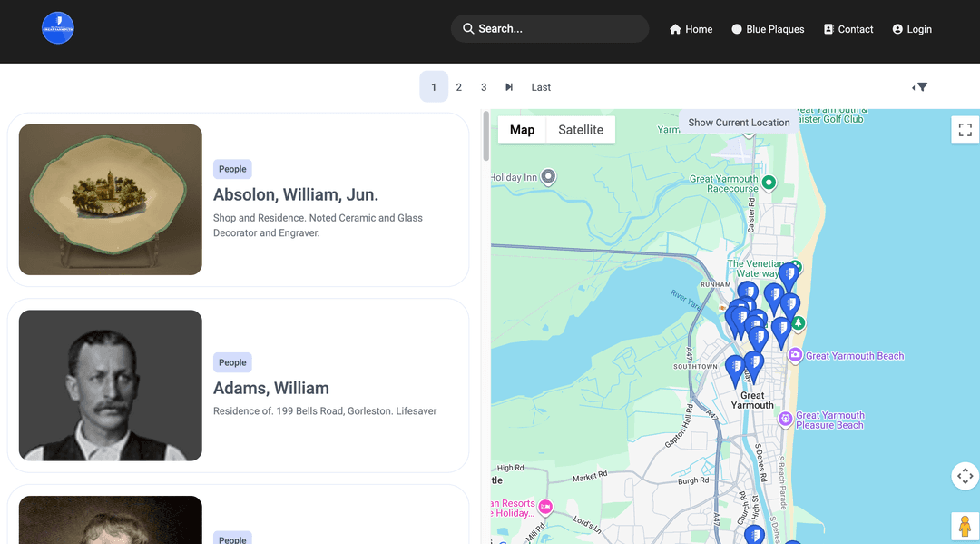Click the Login user icon
The image size is (980, 544).
(x=897, y=29)
